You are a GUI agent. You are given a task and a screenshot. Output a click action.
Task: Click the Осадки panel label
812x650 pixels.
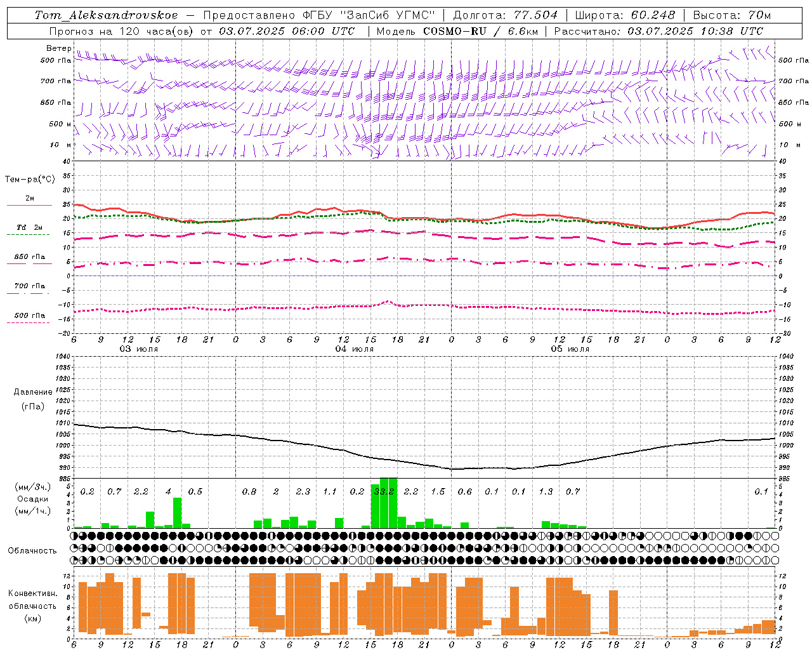point(32,499)
